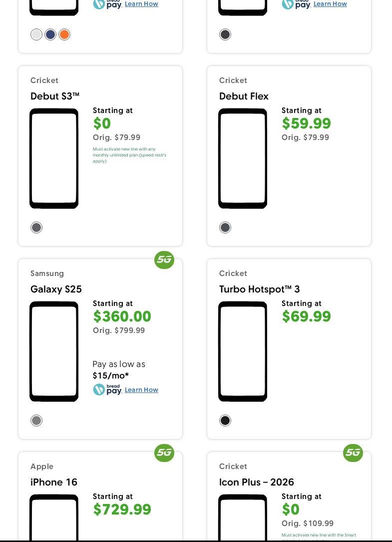392x542 pixels.
Task: Click the Turbo Hotspot 3 device image
Action: [x=243, y=351]
